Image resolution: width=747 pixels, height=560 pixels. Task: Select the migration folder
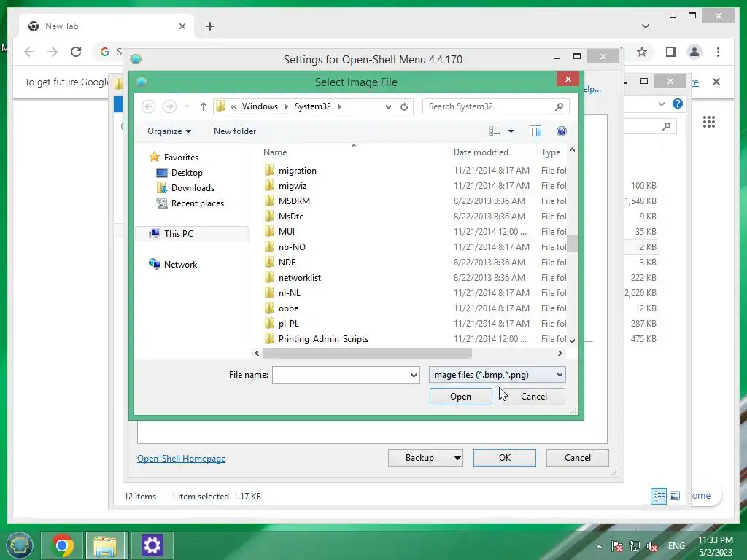(x=298, y=171)
